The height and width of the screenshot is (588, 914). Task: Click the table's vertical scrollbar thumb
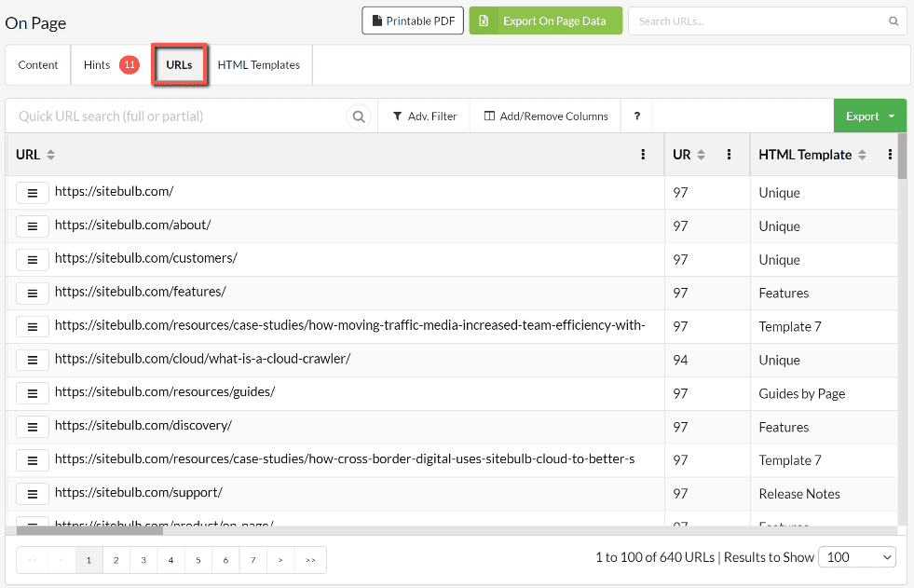(902, 157)
